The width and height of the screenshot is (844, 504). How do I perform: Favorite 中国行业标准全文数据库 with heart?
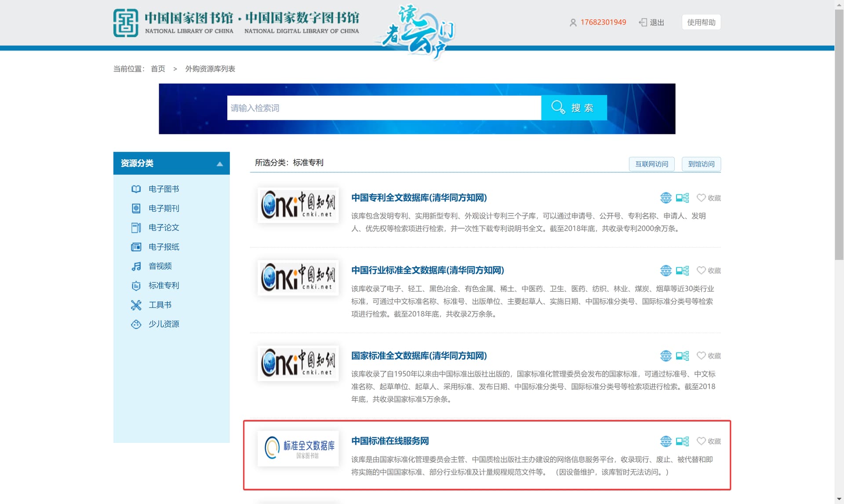point(701,271)
